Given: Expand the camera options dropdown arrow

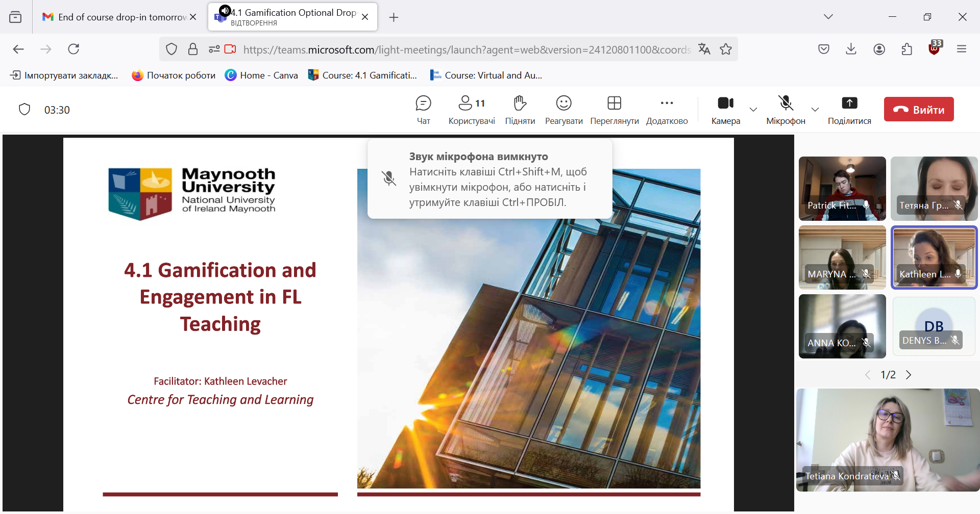Looking at the screenshot, I should coord(753,110).
